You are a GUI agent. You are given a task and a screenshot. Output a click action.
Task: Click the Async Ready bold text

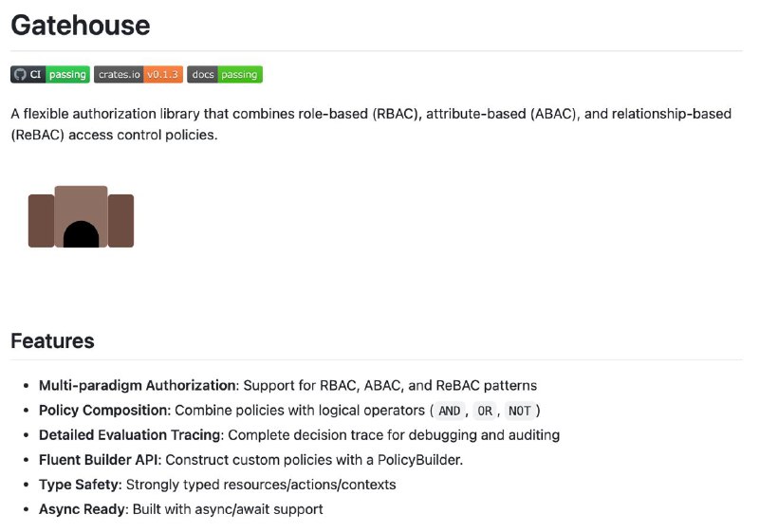[x=83, y=509]
